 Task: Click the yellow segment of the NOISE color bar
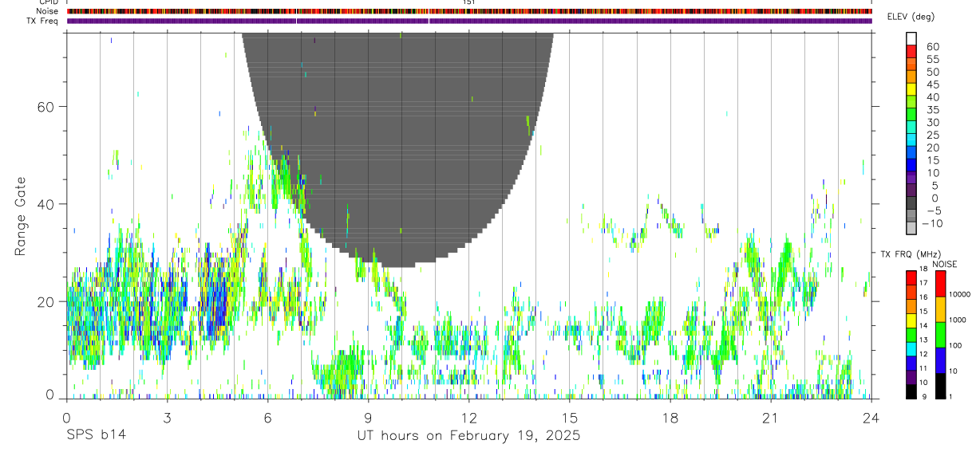940,309
